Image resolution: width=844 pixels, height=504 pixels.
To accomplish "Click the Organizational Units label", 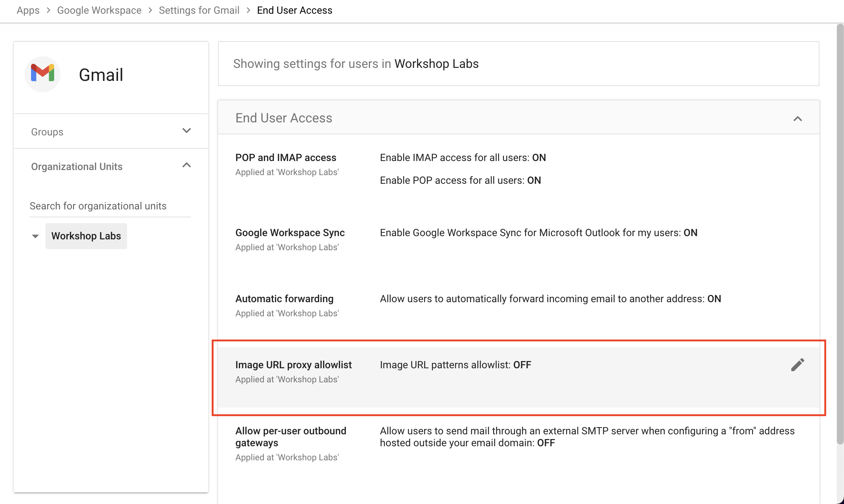I will 77,166.
